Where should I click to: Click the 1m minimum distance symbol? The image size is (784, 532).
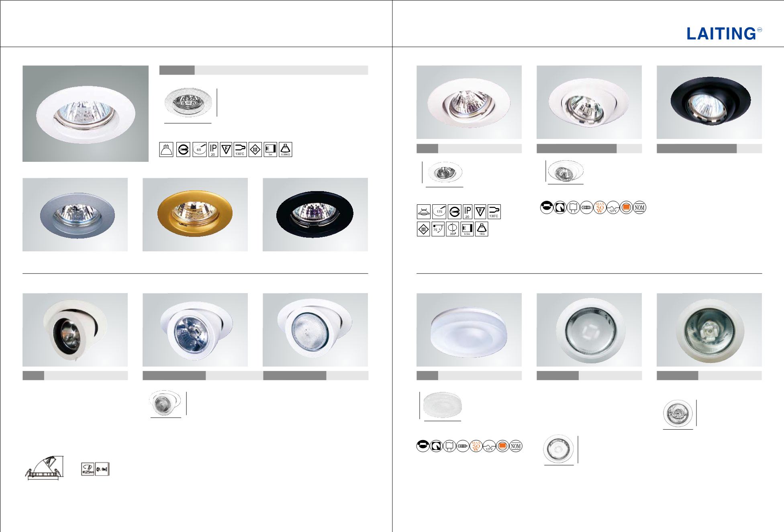pos(270,149)
